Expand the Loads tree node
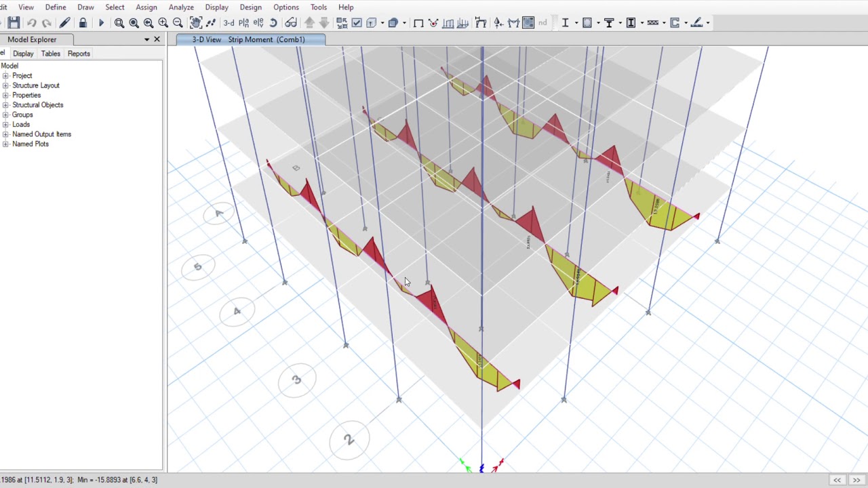 5,125
